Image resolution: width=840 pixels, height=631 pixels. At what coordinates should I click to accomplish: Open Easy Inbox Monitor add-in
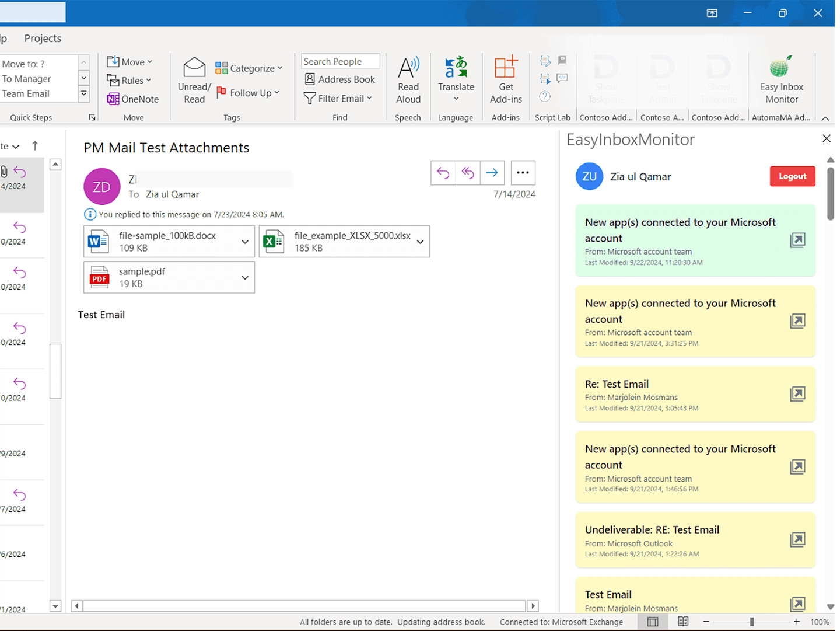tap(782, 81)
